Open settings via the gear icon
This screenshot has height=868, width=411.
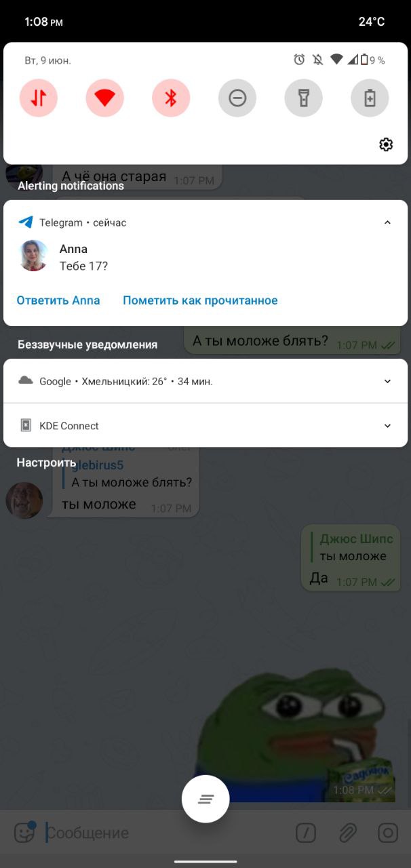[x=386, y=144]
